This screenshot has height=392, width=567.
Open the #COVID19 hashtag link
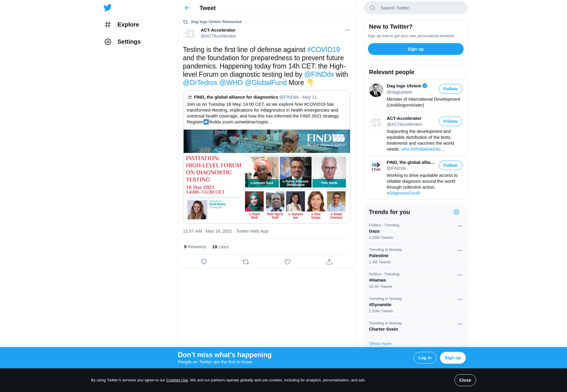point(323,50)
